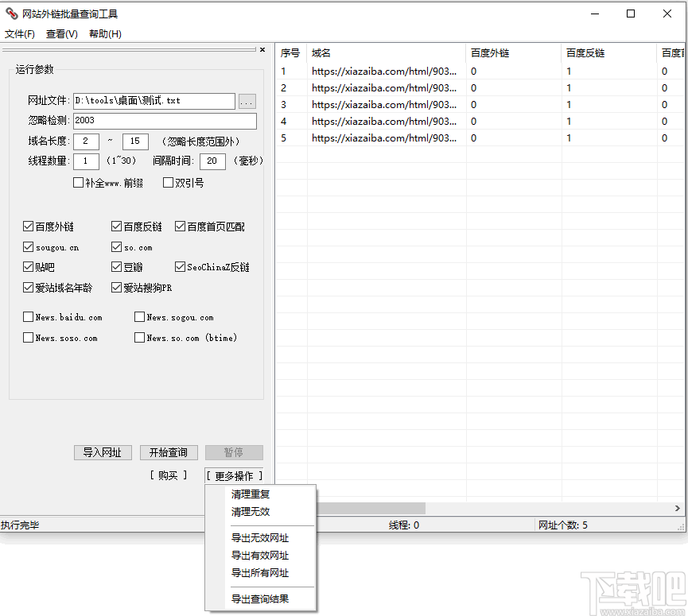
Task: Uncheck the SeoChinaZ反链 option
Action: 180,266
